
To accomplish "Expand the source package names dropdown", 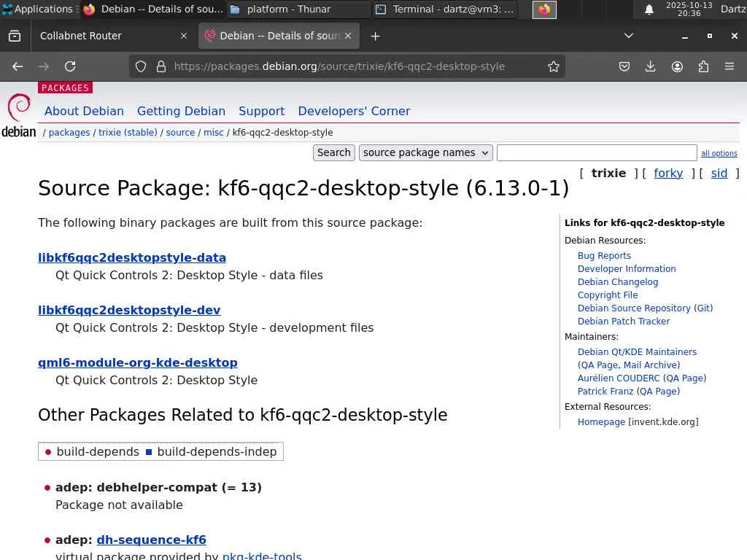I will point(425,152).
